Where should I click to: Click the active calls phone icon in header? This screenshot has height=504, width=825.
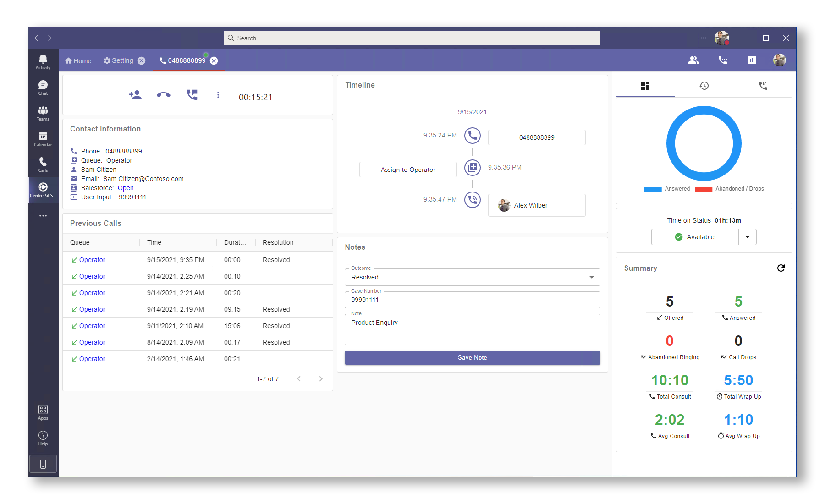tap(723, 60)
